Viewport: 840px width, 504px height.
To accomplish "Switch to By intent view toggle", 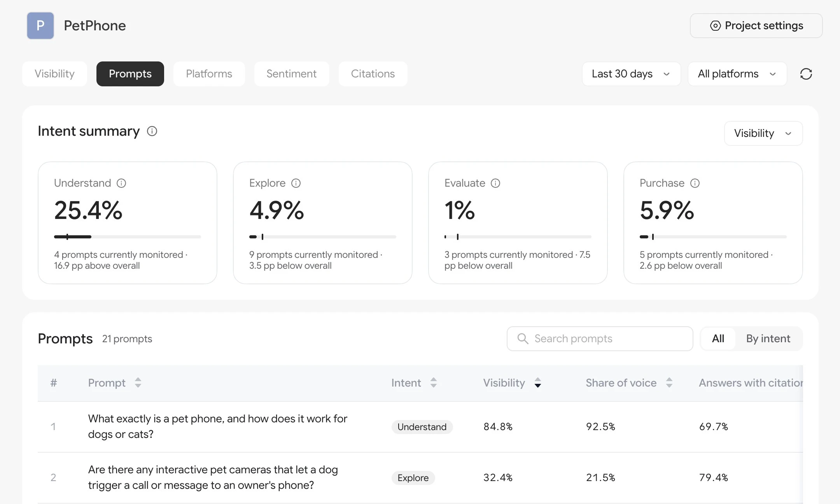I will pos(768,339).
